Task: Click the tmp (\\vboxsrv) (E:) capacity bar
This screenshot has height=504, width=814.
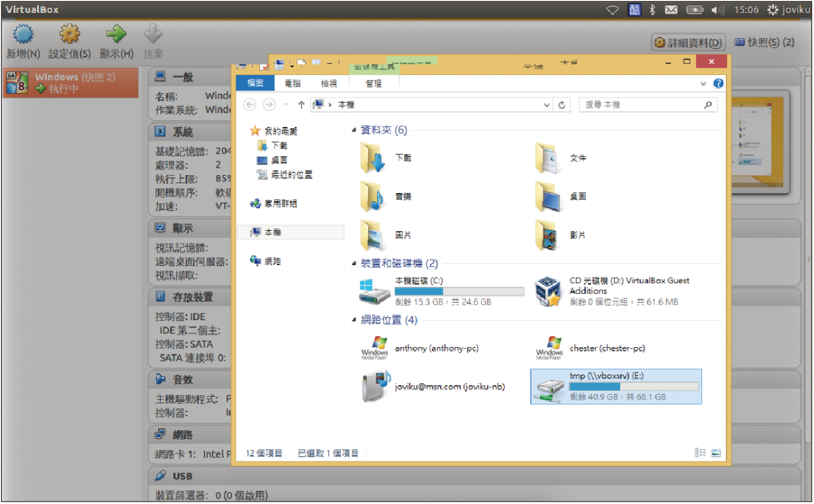Action: point(634,386)
